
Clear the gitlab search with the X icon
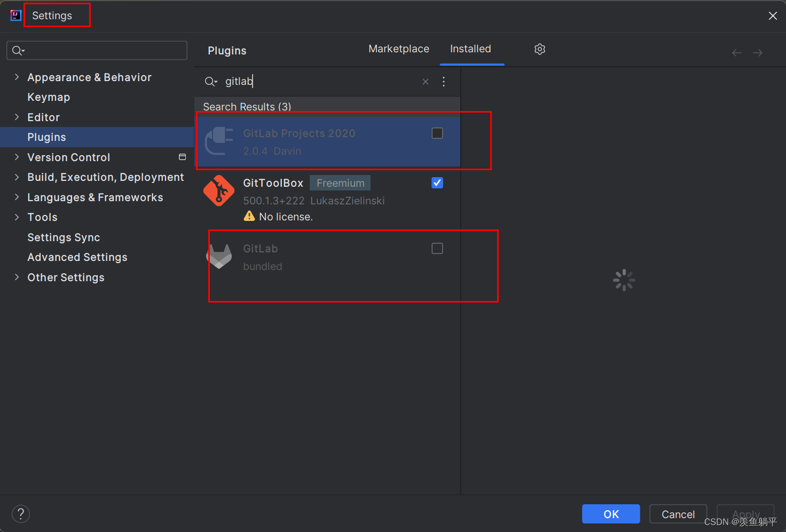(x=425, y=81)
